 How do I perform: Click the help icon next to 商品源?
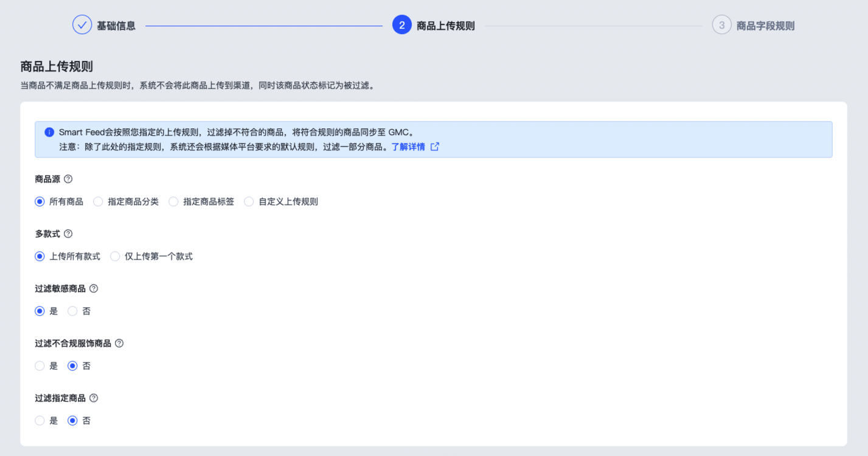pos(68,178)
